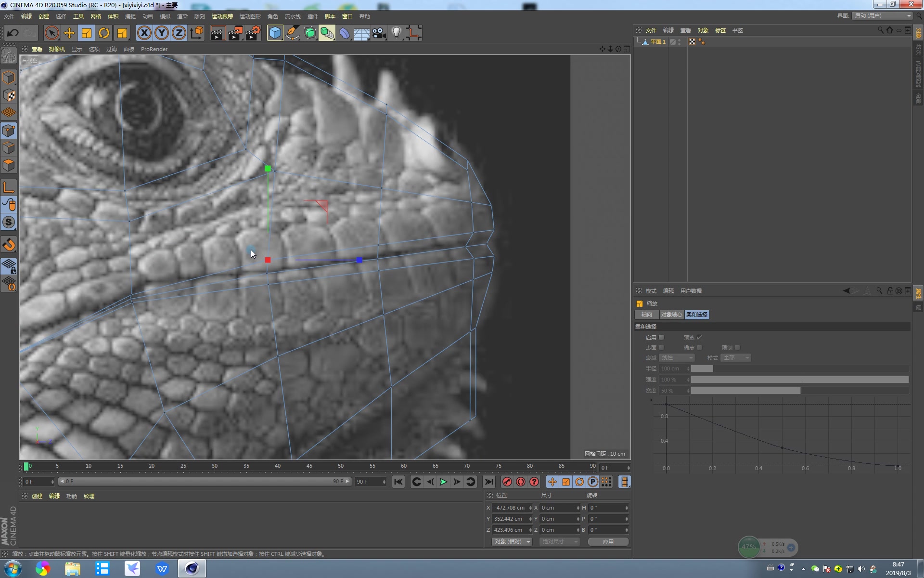Lock the Y axis with the Y icon
The image size is (924, 578).
click(x=161, y=33)
